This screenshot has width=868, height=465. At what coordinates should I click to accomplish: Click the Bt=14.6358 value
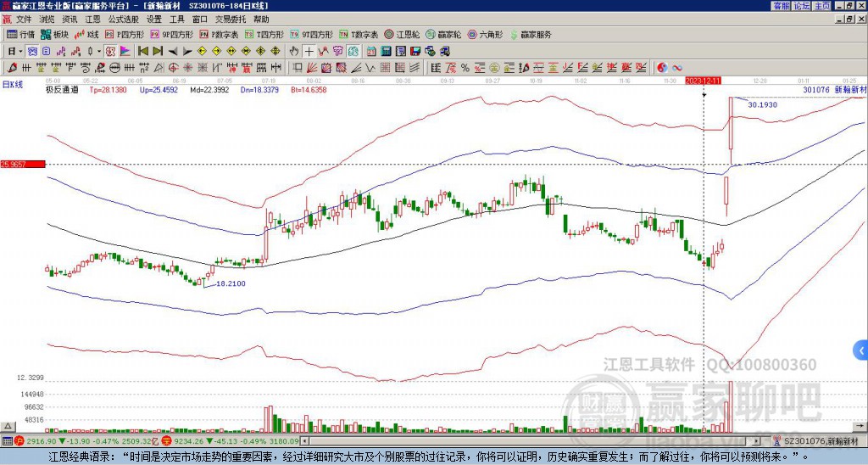(x=309, y=89)
